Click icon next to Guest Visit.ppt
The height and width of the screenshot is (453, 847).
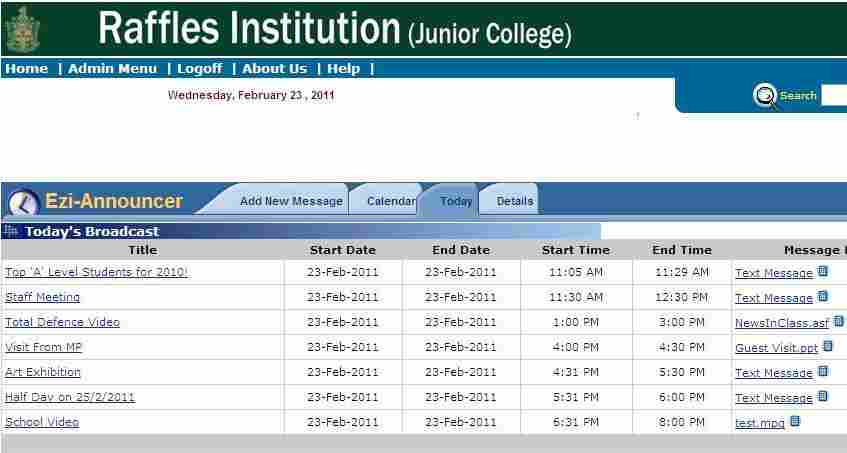[828, 346]
